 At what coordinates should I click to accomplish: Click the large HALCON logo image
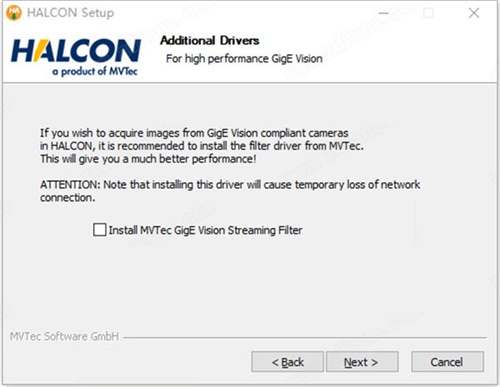pos(76,56)
